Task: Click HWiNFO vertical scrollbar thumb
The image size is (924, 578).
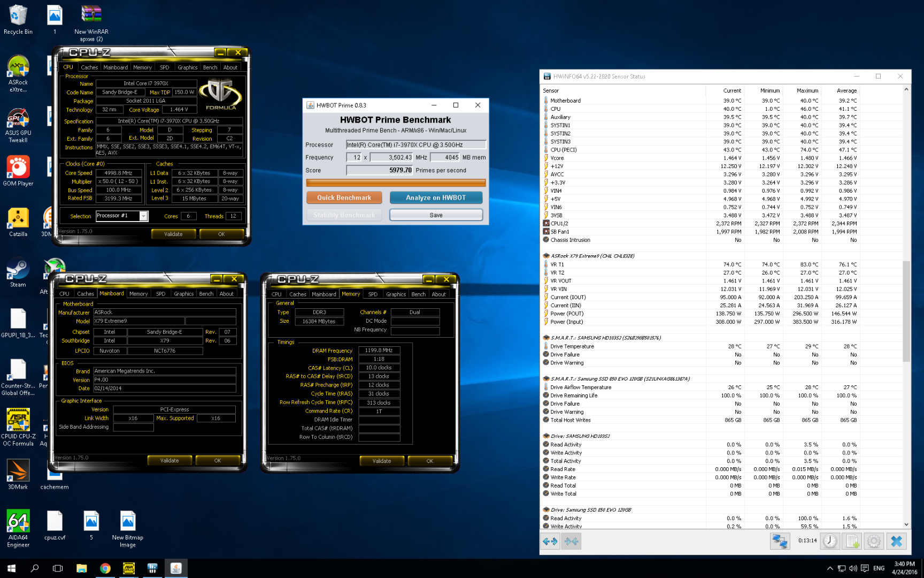Action: (x=906, y=311)
